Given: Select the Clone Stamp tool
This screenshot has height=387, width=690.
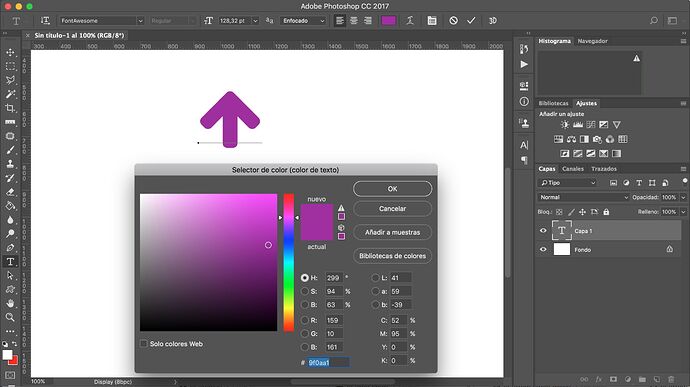Looking at the screenshot, I should click(10, 164).
